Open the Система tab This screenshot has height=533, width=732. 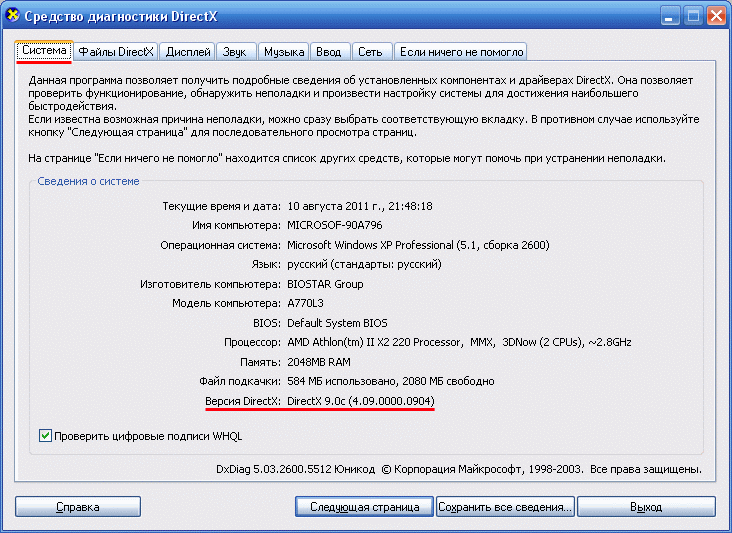click(44, 50)
